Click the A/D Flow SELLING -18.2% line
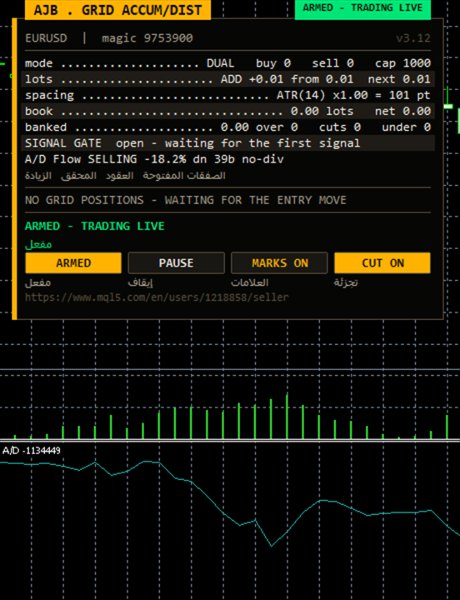This screenshot has height=600, width=460. [154, 159]
